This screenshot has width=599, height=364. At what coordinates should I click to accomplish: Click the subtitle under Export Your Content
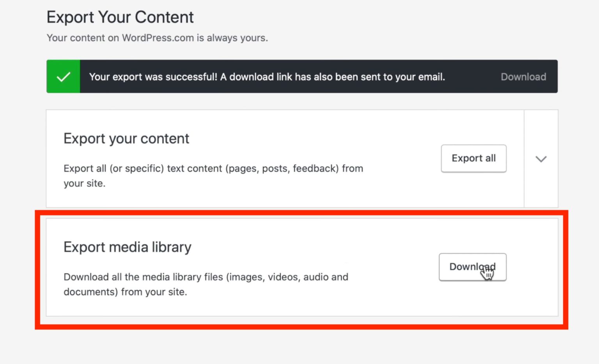(x=157, y=38)
